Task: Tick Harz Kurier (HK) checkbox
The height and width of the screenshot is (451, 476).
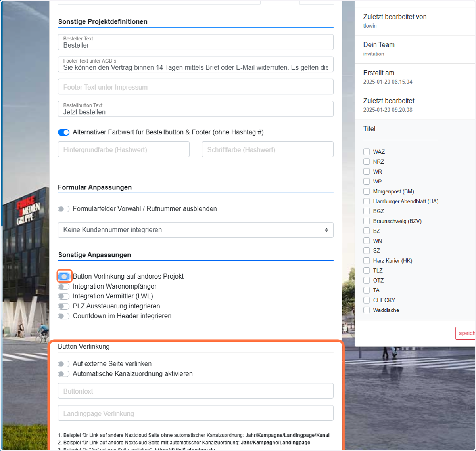Action: pyautogui.click(x=367, y=261)
